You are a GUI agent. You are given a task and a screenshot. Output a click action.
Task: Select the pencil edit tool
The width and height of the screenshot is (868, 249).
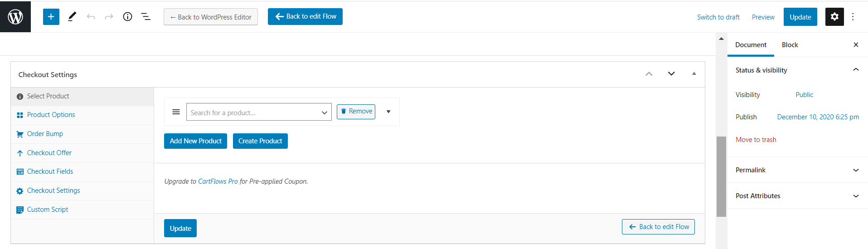click(72, 17)
